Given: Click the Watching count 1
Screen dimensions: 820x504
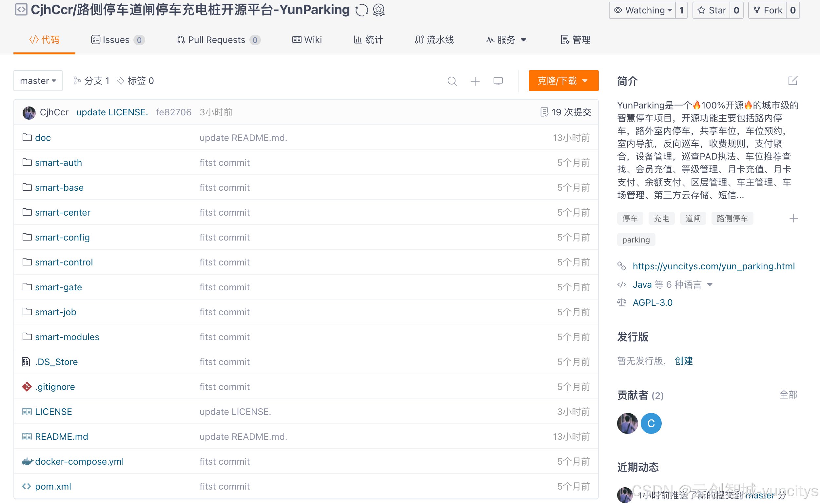Looking at the screenshot, I should coord(681,10).
